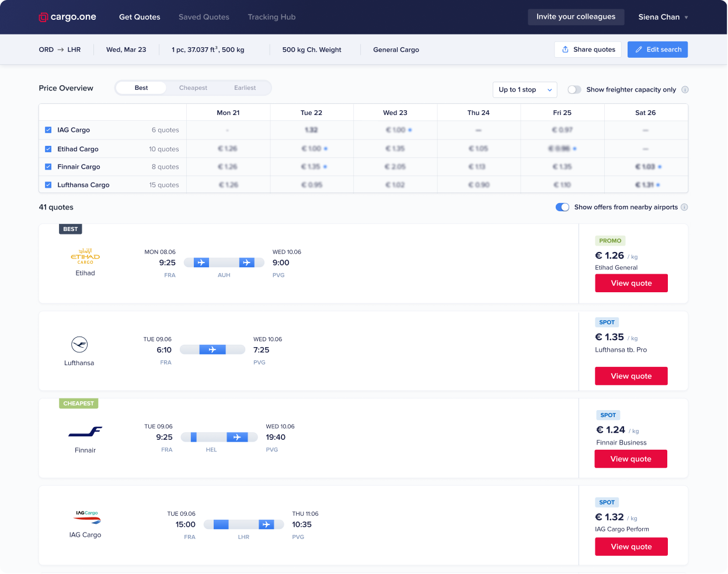View quote for the Finnair Business offer

[631, 459]
